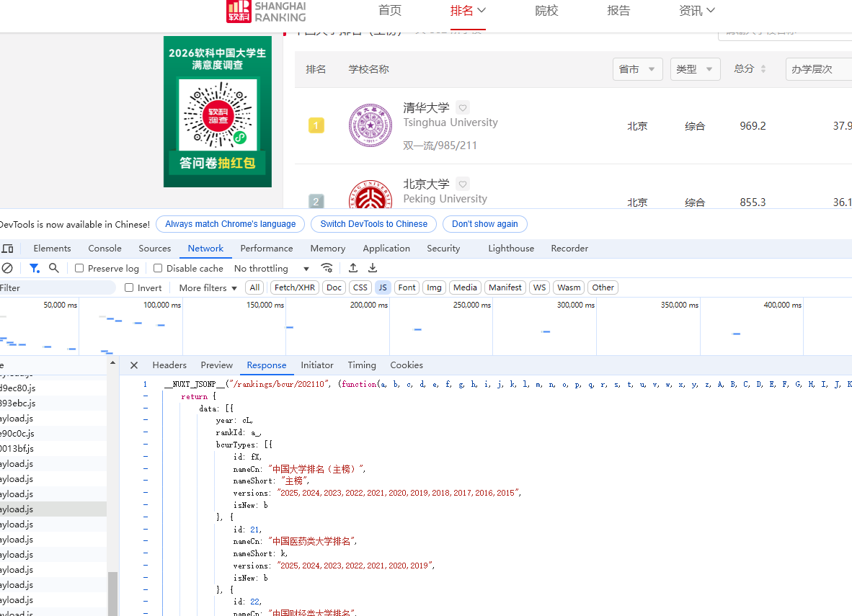Open the network request filter bar
Screen dimensions: 852x616
[33, 268]
